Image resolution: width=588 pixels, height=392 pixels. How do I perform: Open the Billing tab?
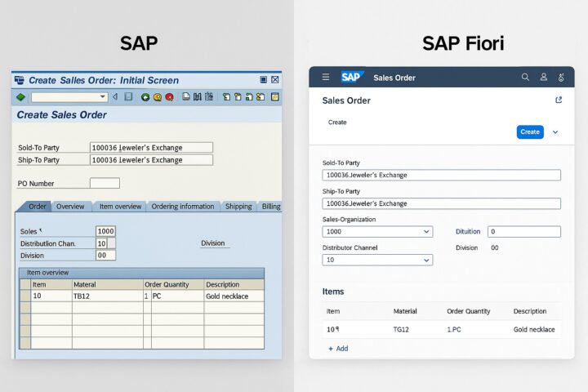pos(270,207)
